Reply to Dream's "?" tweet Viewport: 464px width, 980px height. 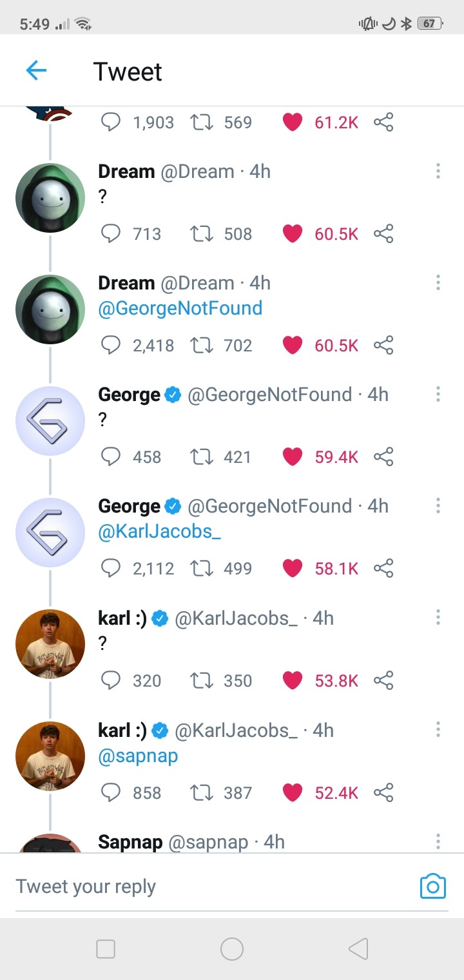click(111, 233)
